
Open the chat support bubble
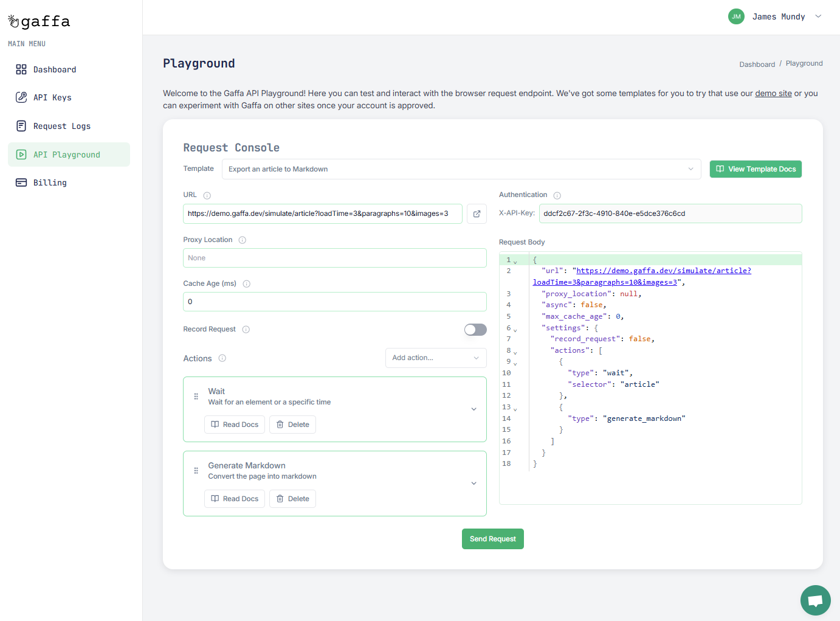(x=815, y=600)
